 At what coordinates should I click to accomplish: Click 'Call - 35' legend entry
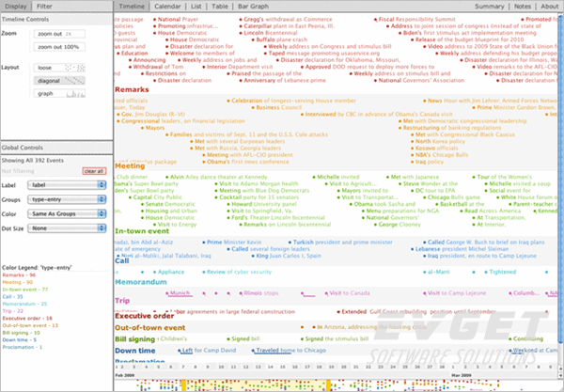click(12, 297)
